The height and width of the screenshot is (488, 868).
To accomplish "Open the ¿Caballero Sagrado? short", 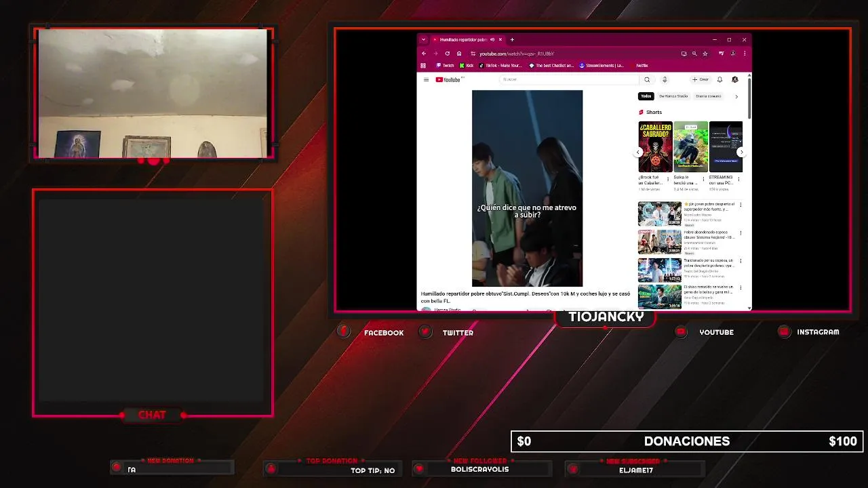I will (655, 146).
